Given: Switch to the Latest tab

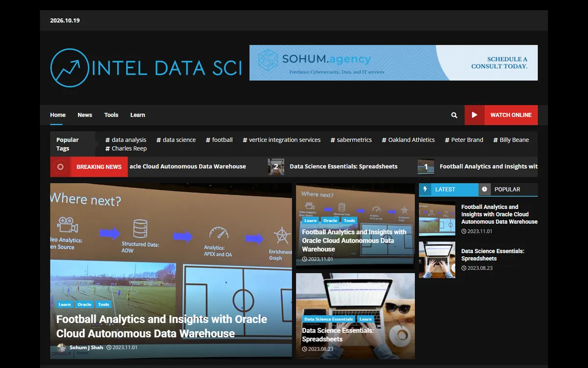Looking at the screenshot, I should coord(448,189).
